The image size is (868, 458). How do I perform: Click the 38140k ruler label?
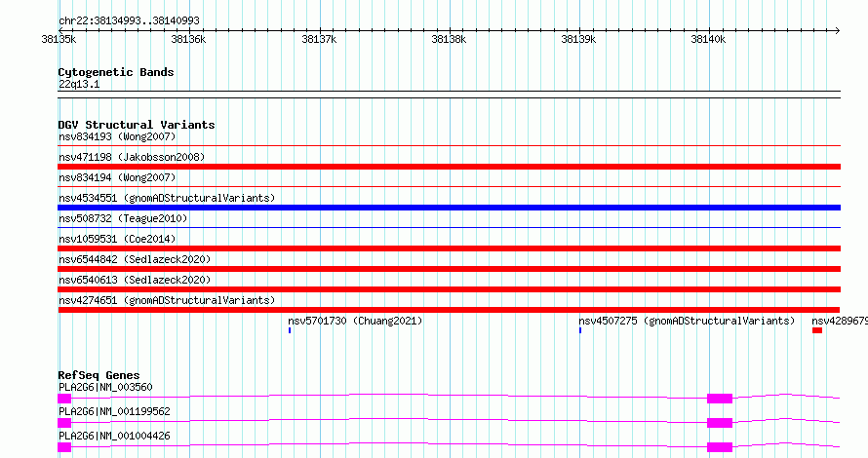point(708,39)
